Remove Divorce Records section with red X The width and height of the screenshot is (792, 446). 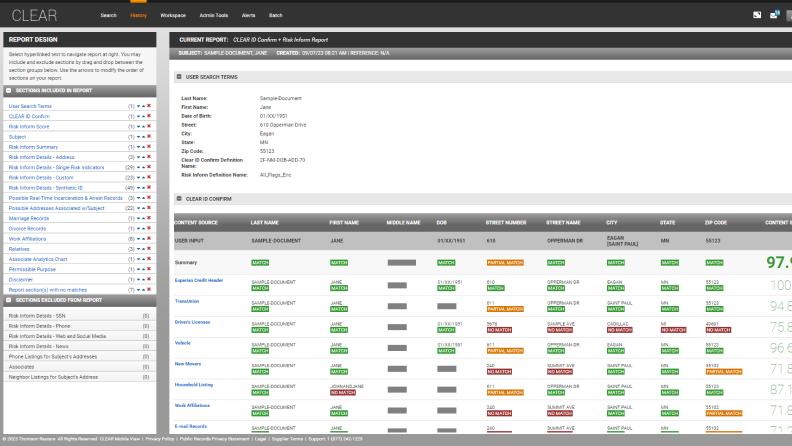(x=149, y=229)
